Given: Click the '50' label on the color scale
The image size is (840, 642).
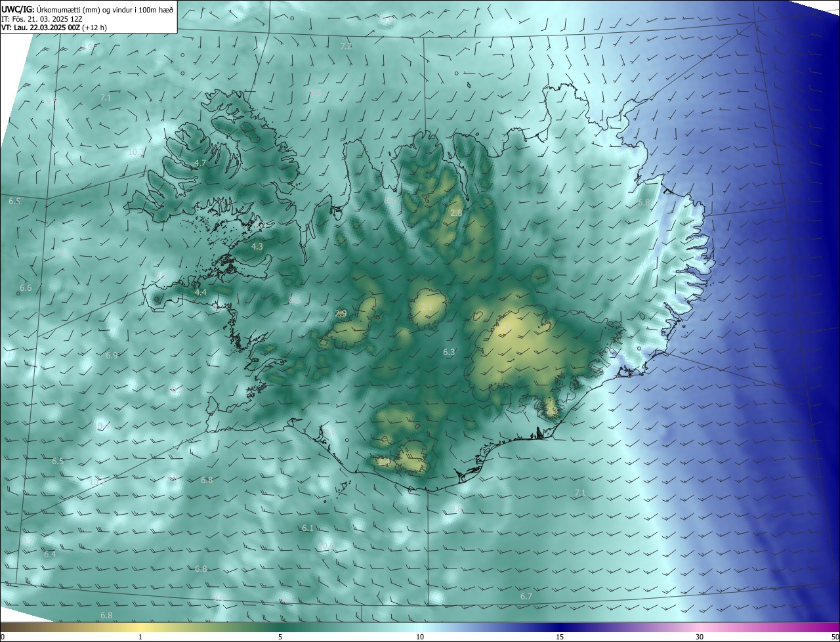Looking at the screenshot, I should 835,637.
